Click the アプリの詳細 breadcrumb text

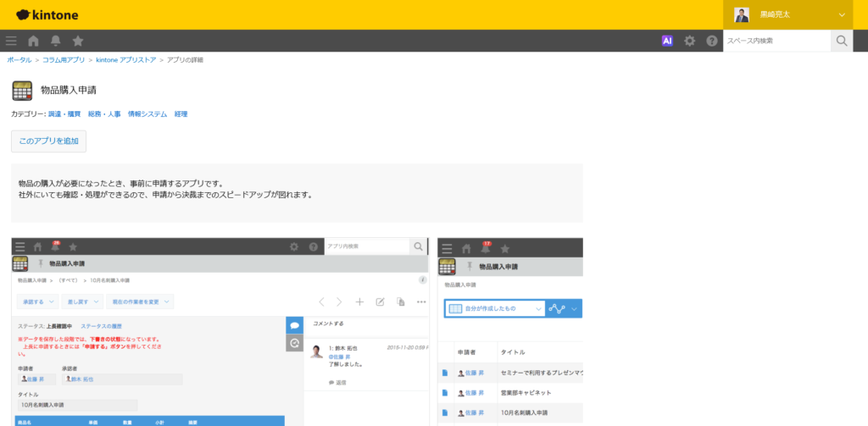[x=185, y=60]
